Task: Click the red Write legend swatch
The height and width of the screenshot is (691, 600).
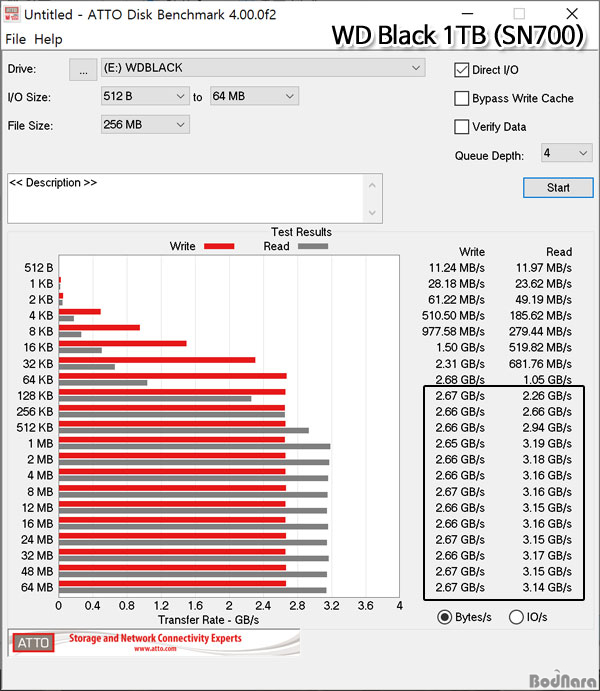Action: coord(219,246)
